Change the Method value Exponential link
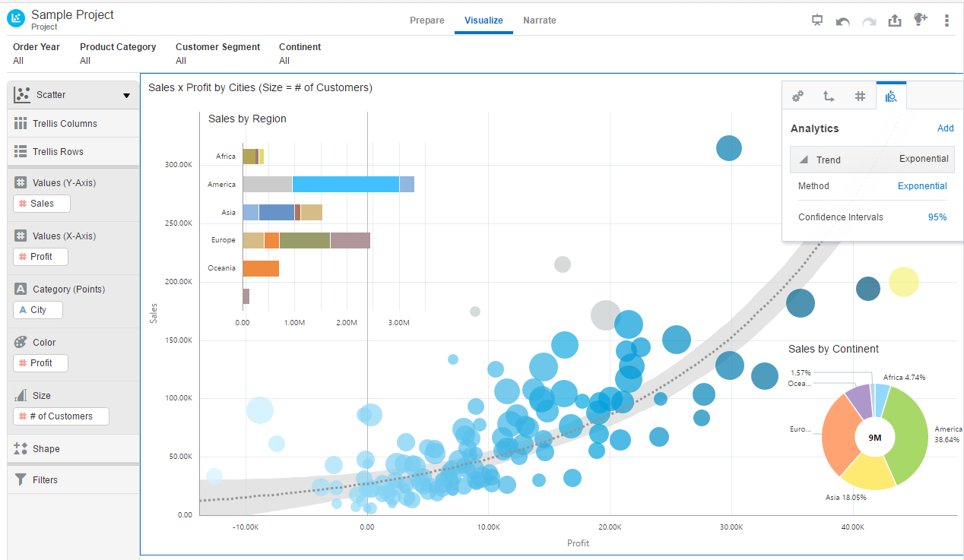 [x=922, y=186]
